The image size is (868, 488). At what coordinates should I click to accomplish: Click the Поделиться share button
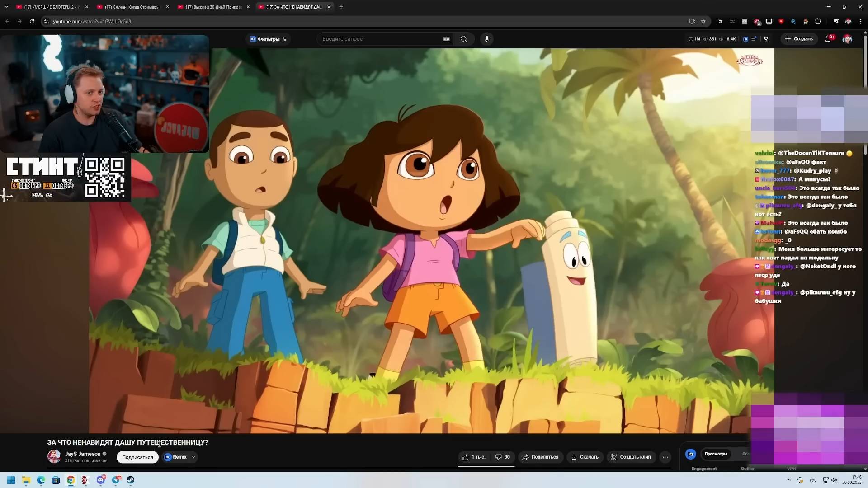[x=541, y=457]
